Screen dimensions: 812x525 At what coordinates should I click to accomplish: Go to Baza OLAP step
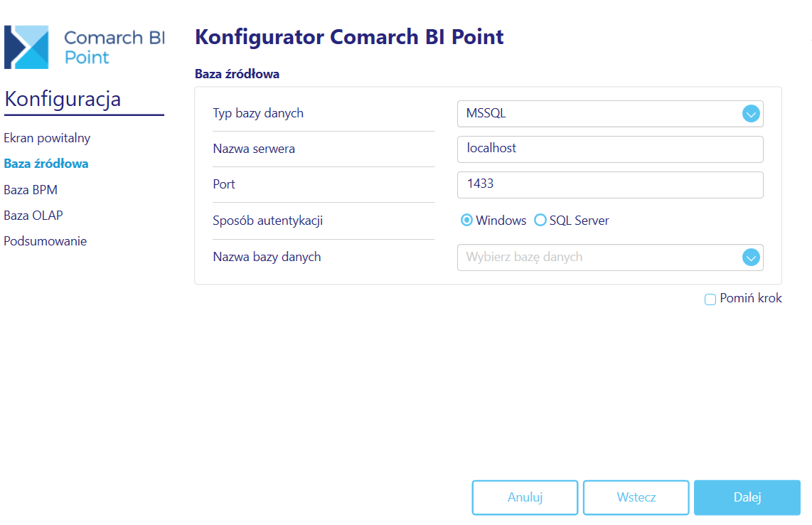click(x=33, y=215)
